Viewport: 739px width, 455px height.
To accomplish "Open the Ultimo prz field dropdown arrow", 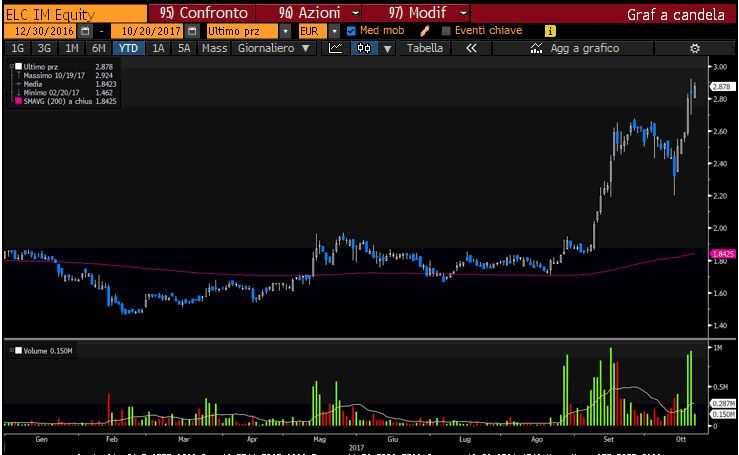I will coord(285,31).
